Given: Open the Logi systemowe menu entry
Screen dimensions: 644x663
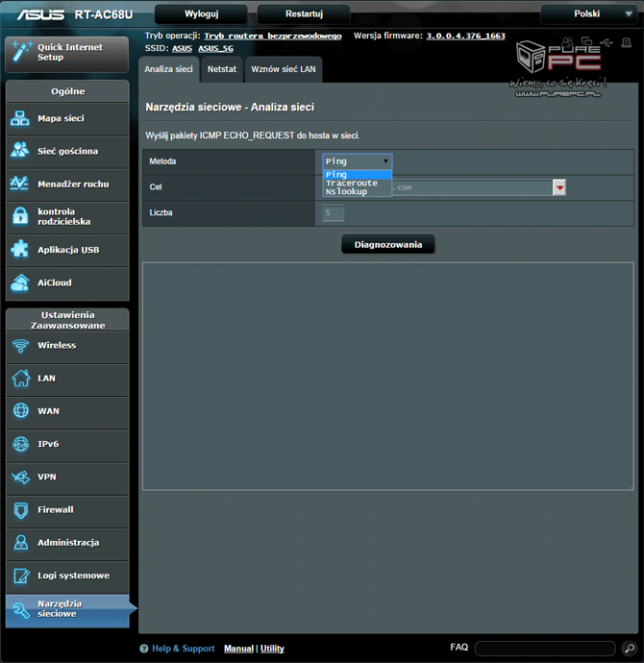Looking at the screenshot, I should coord(67,576).
